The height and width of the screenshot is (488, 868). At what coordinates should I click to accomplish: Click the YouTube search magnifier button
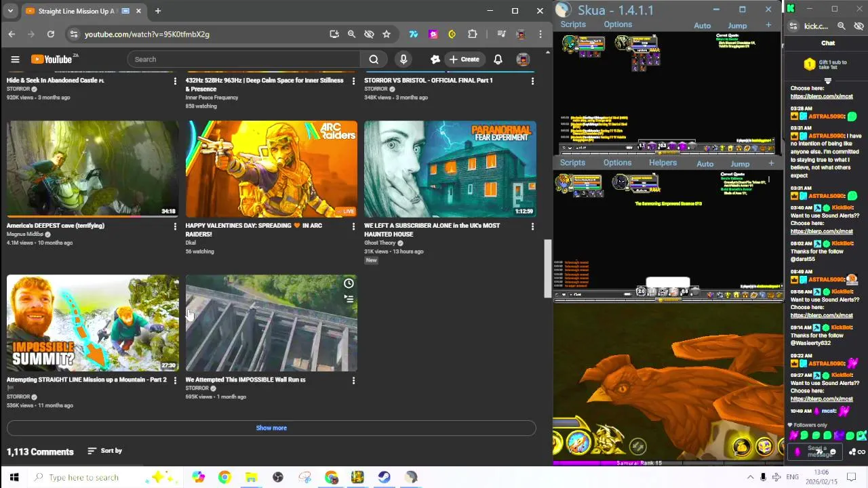[x=374, y=59]
